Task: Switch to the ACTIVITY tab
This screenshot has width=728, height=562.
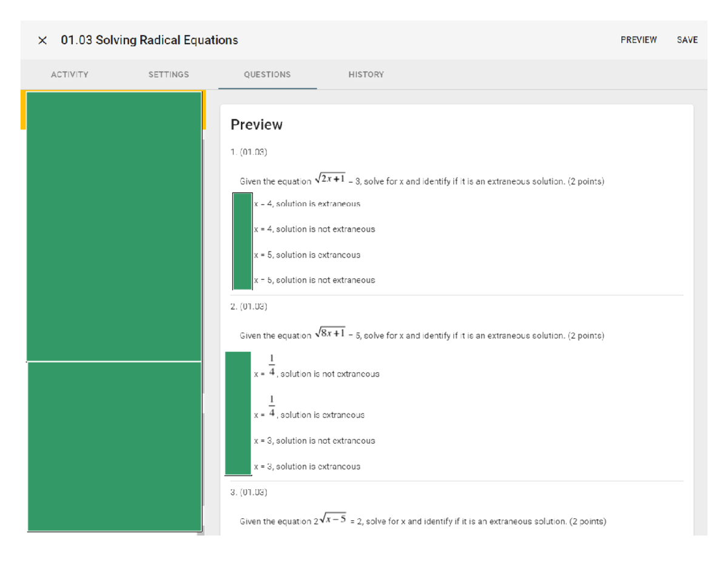Action: click(x=70, y=75)
